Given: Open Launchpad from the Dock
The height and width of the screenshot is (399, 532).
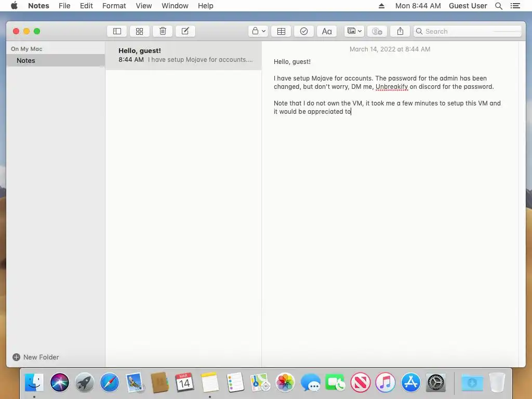Looking at the screenshot, I should click(x=85, y=382).
